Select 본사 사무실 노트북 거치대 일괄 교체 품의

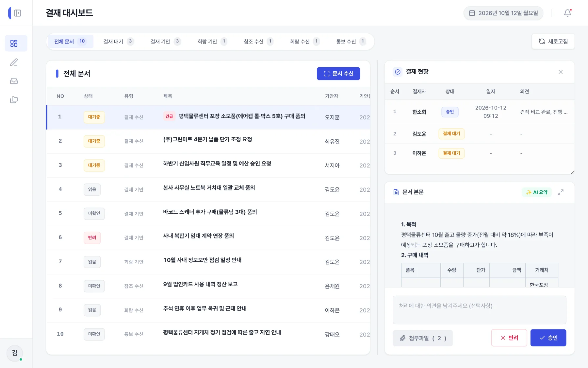208,190
